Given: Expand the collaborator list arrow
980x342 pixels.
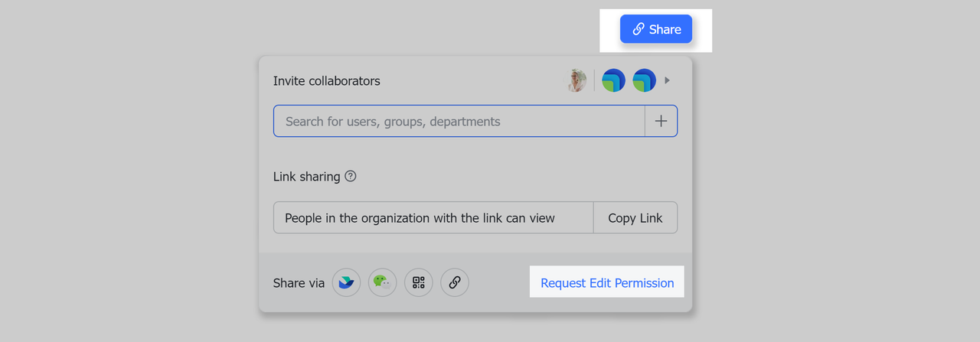Looking at the screenshot, I should 667,80.
